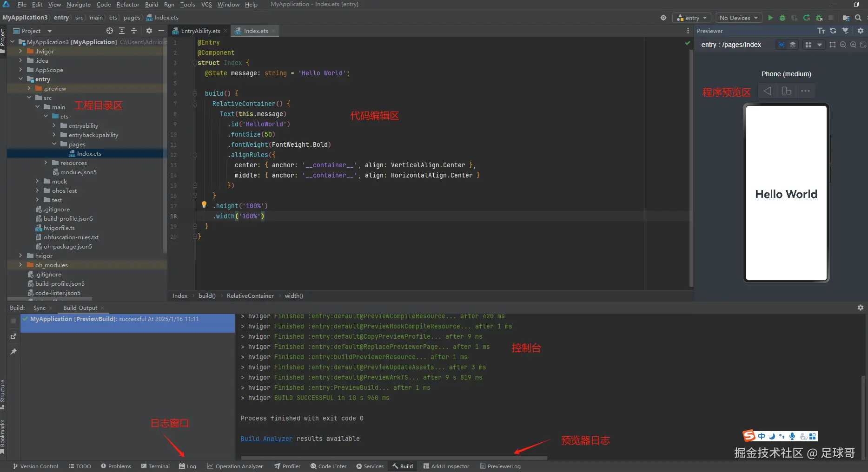Toggle layers view in Previewer
Screen dimensions: 868x472
793,45
